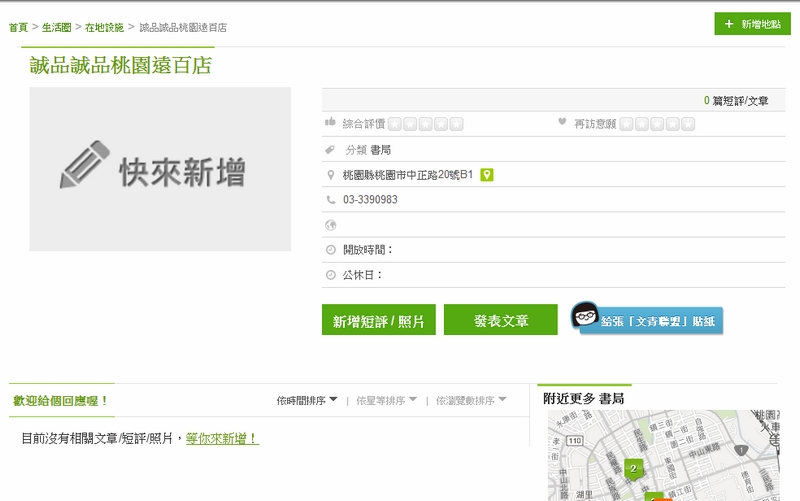Click the glasses-face mascot icon
This screenshot has height=501, width=800.
pos(585,315)
